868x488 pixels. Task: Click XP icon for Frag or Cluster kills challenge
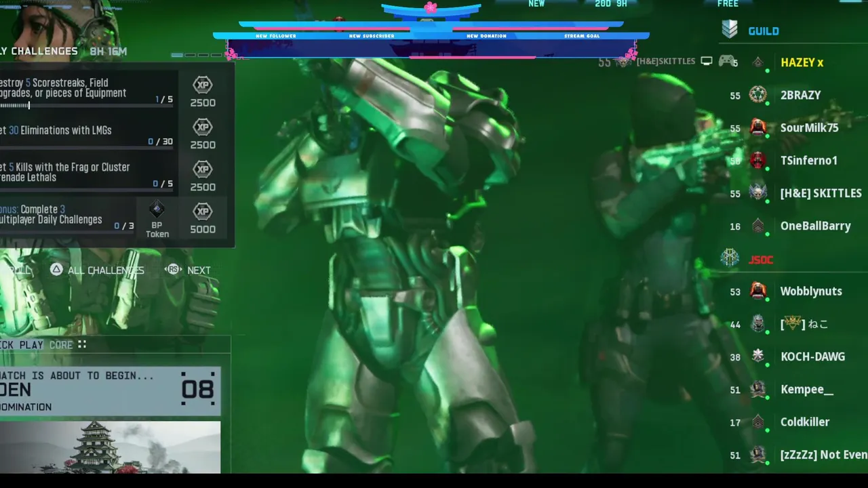tap(203, 169)
